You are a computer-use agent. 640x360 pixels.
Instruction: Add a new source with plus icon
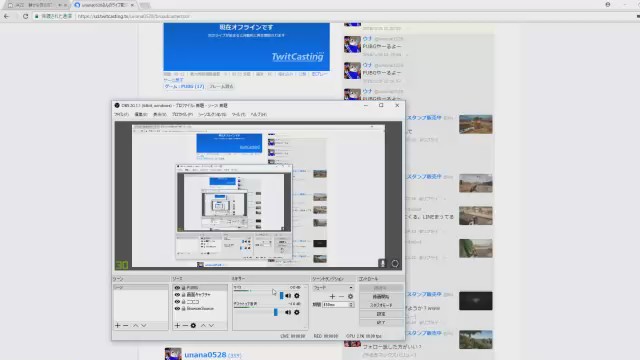177,325
